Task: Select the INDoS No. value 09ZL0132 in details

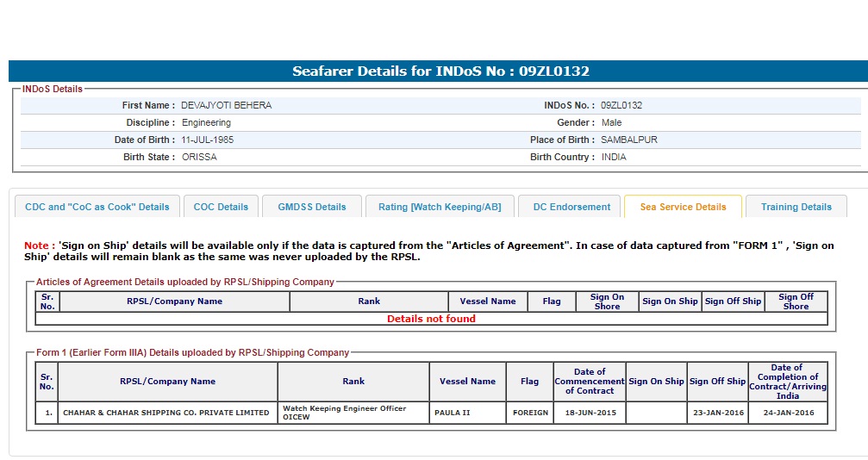Action: (x=621, y=106)
